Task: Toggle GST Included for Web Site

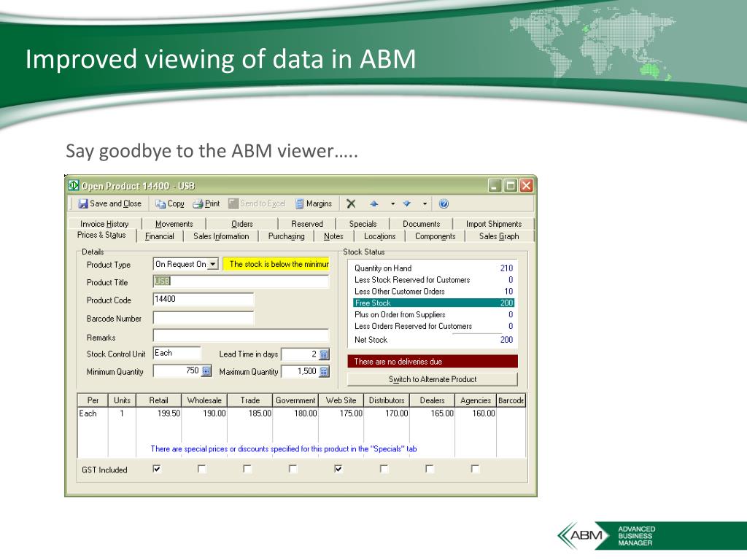Action: click(x=338, y=469)
